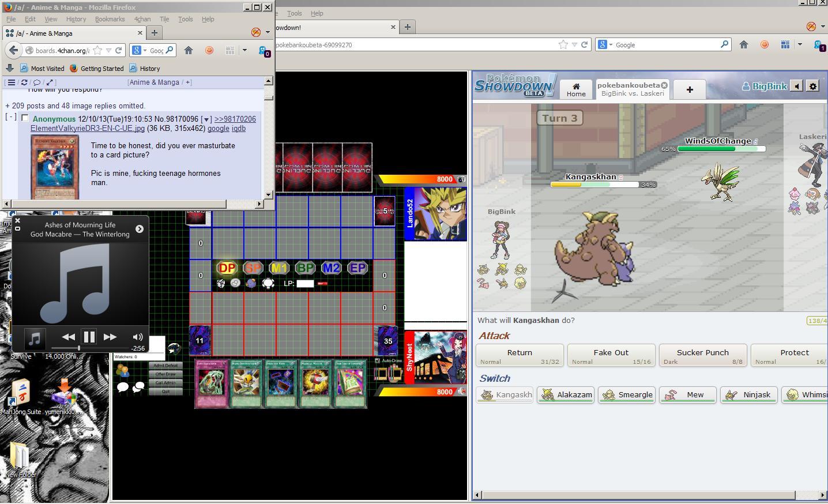Click the Showdown sound speaker button
The height and width of the screenshot is (504, 828).
point(796,86)
